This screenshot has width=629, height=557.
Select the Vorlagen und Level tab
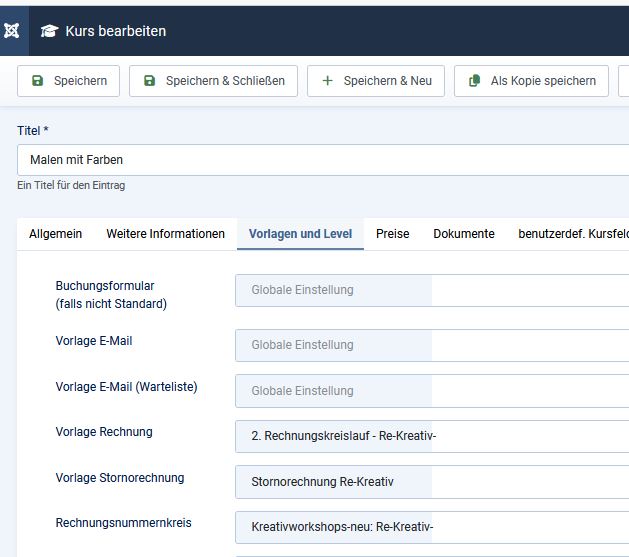coord(300,234)
